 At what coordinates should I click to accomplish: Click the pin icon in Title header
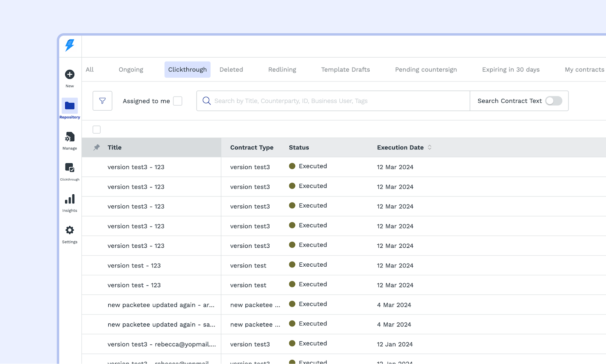click(97, 147)
